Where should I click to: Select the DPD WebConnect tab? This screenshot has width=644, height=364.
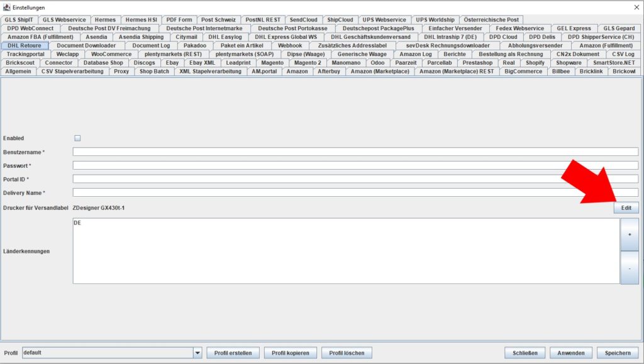30,28
